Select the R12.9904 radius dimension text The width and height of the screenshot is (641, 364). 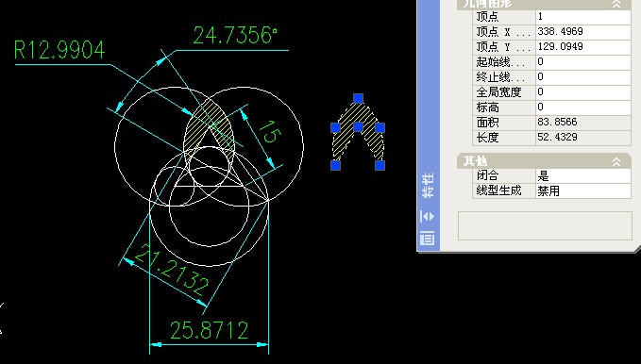click(59, 50)
